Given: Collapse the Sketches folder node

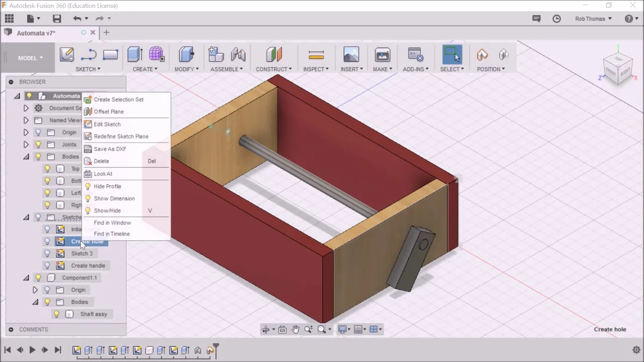Looking at the screenshot, I should pos(26,217).
